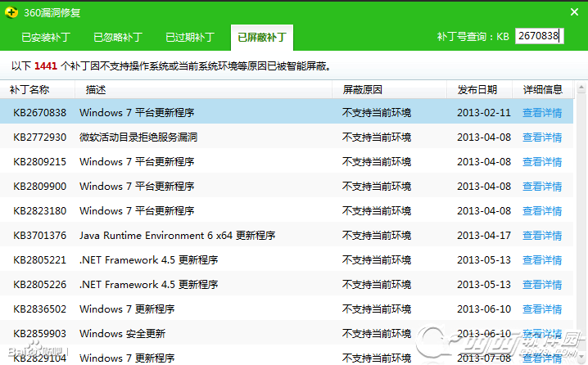Select the KB2805221 patch name
This screenshot has height=365, width=588.
click(x=40, y=260)
